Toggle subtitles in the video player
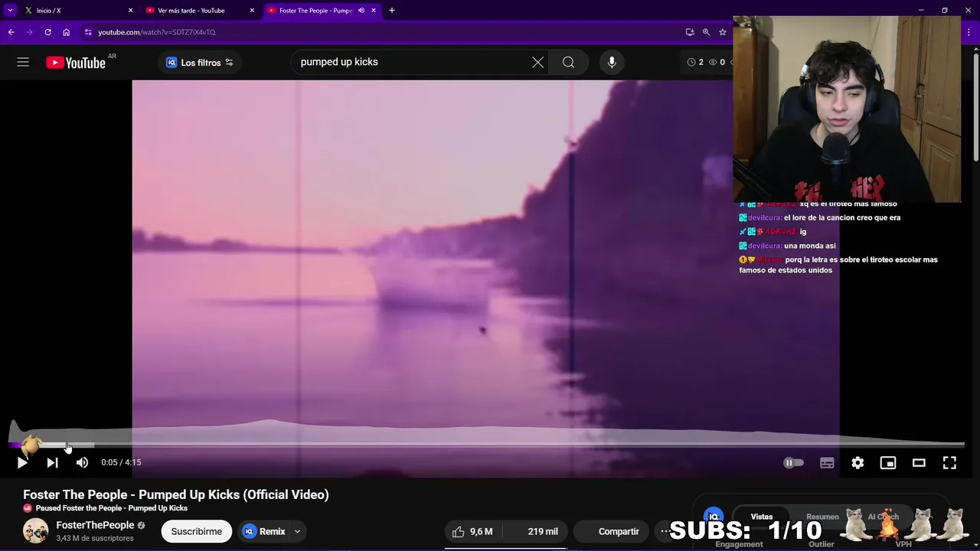 pyautogui.click(x=827, y=462)
